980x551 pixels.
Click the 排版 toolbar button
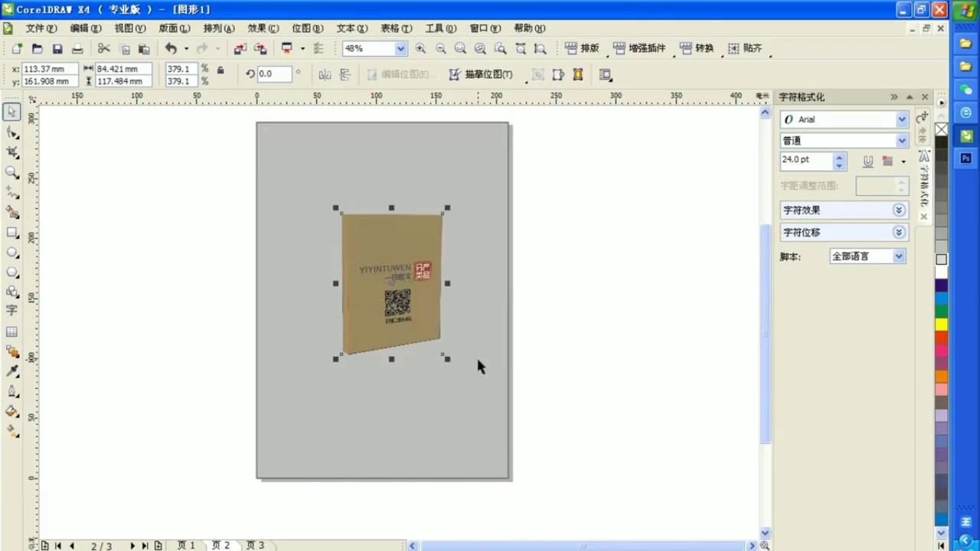582,48
